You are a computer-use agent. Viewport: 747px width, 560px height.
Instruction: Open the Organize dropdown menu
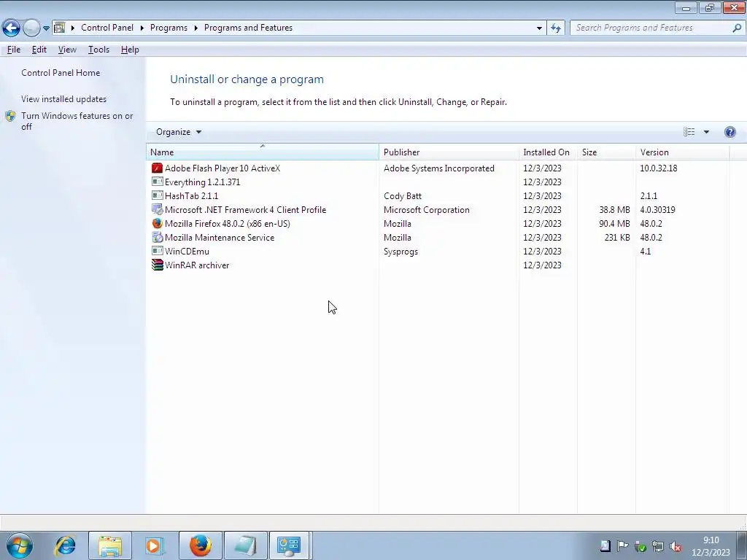pyautogui.click(x=179, y=132)
